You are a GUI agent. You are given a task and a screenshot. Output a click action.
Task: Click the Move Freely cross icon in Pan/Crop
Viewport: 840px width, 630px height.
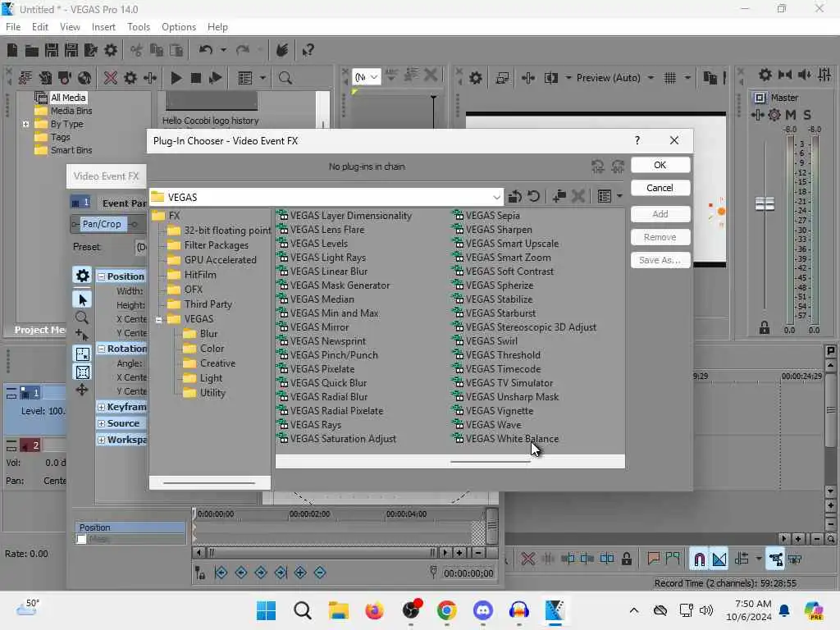82,390
